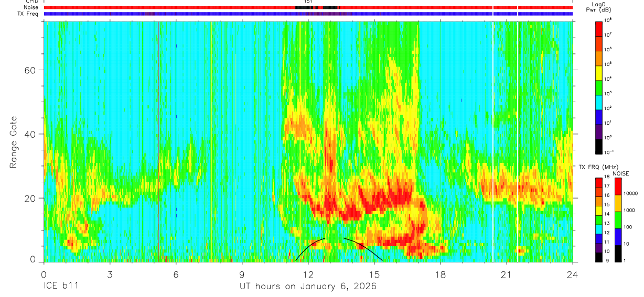Select the green segment of the Lag0 power colorbar

pos(599,87)
